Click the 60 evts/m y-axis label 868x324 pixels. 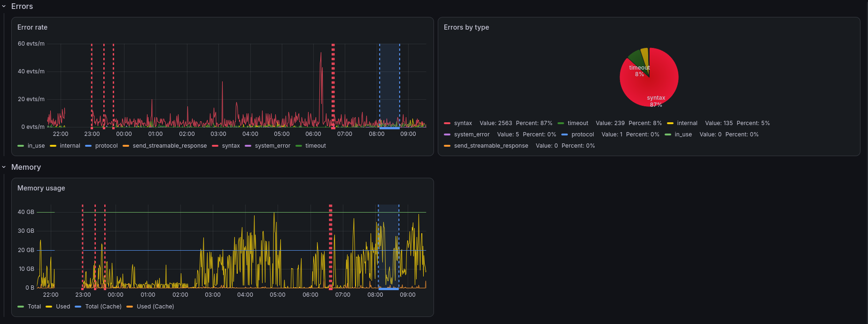(x=31, y=44)
